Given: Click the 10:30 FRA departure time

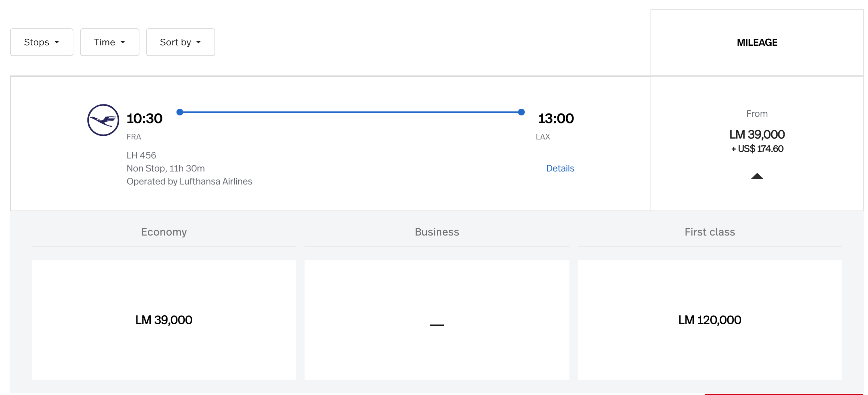Looking at the screenshot, I should pos(144,119).
